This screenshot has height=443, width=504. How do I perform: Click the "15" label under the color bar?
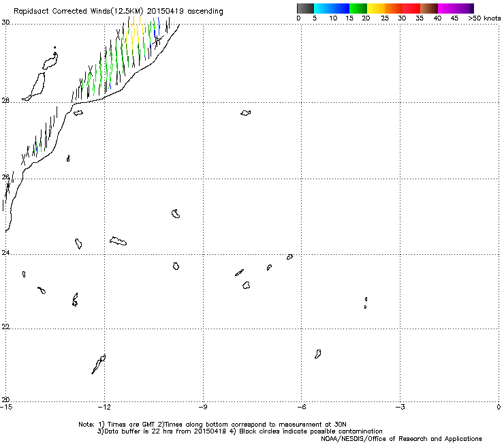tap(349, 18)
